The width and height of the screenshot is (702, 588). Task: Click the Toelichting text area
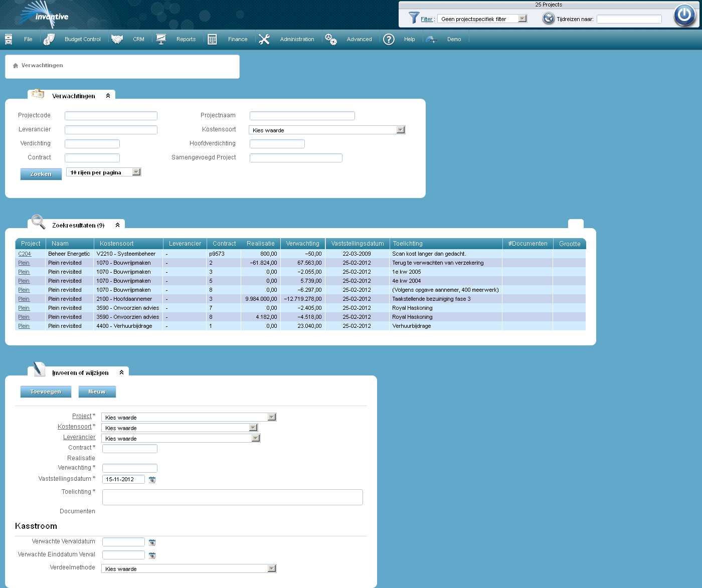coord(233,497)
